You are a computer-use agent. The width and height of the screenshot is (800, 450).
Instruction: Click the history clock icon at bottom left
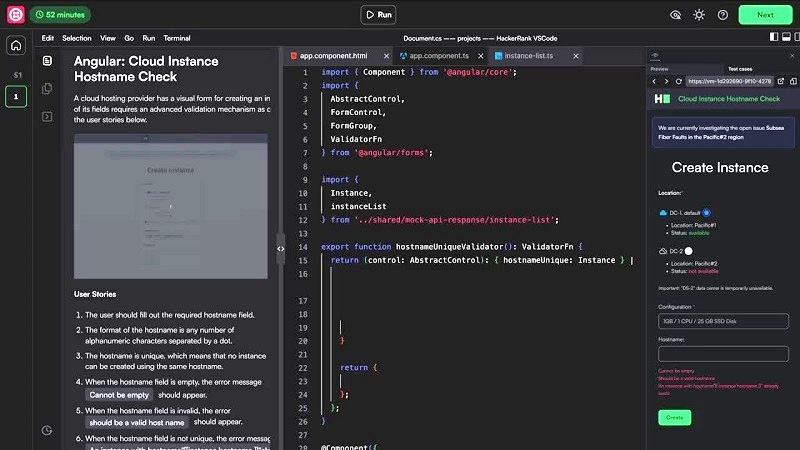[x=47, y=430]
